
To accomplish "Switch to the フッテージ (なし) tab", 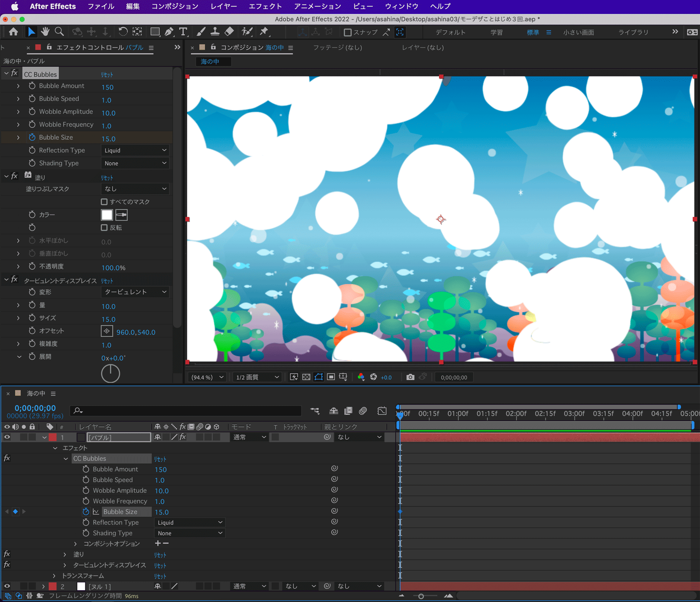I will [x=338, y=47].
